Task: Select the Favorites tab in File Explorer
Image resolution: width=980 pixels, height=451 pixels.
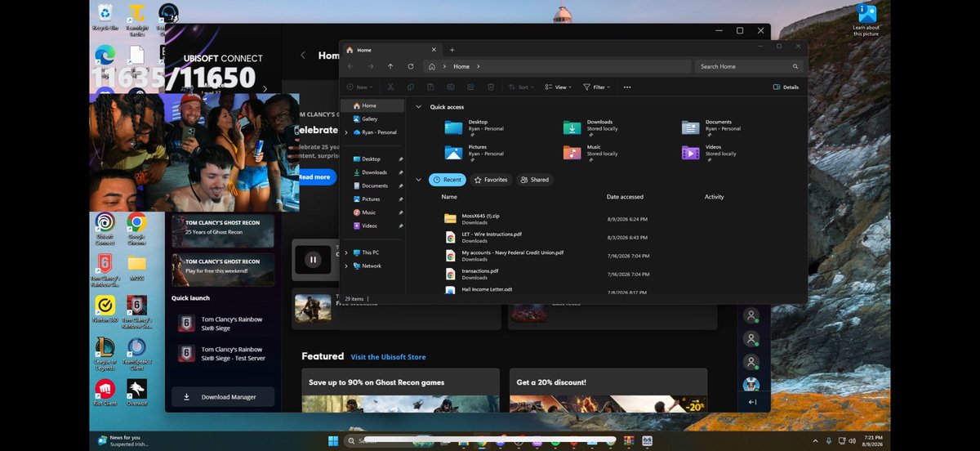Action: coord(491,180)
